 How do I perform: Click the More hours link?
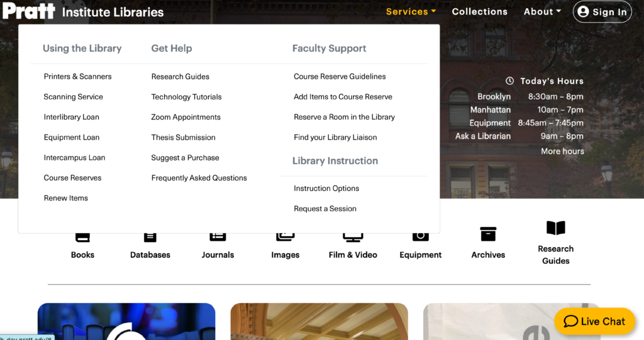coord(562,151)
